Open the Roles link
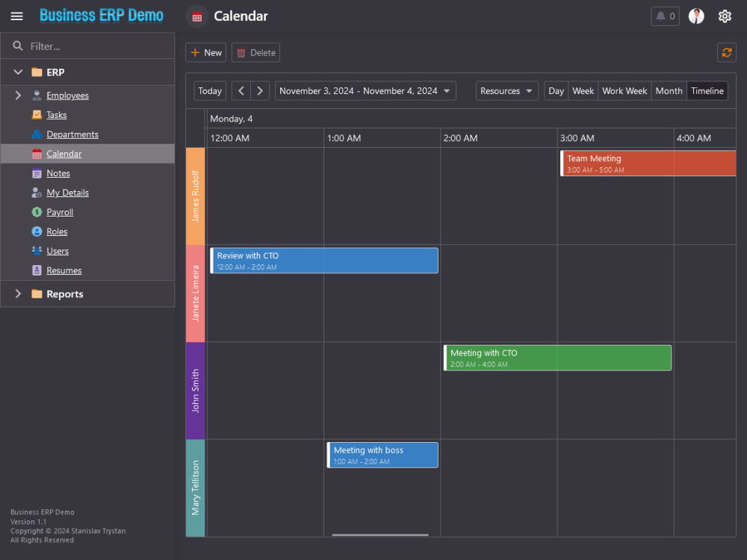The width and height of the screenshot is (747, 560). [57, 231]
